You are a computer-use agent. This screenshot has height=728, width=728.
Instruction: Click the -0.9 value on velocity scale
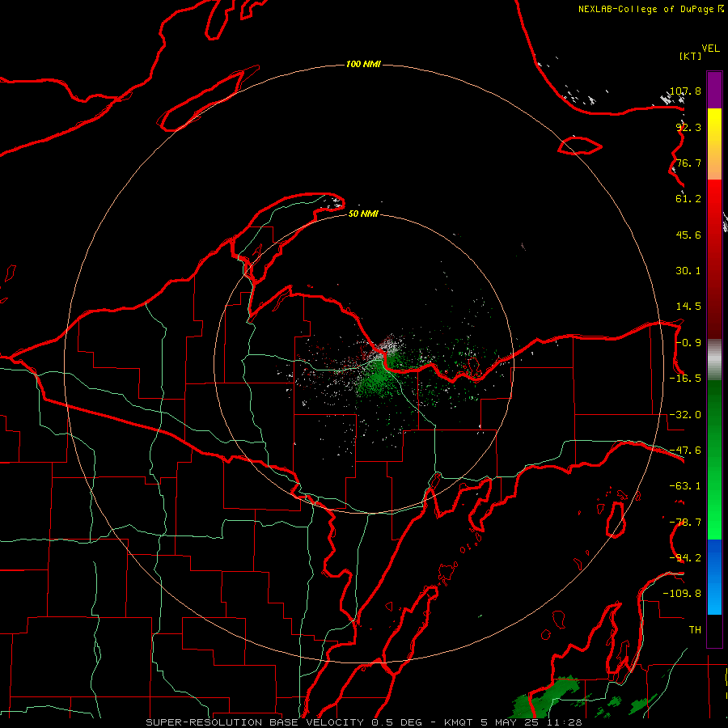688,343
